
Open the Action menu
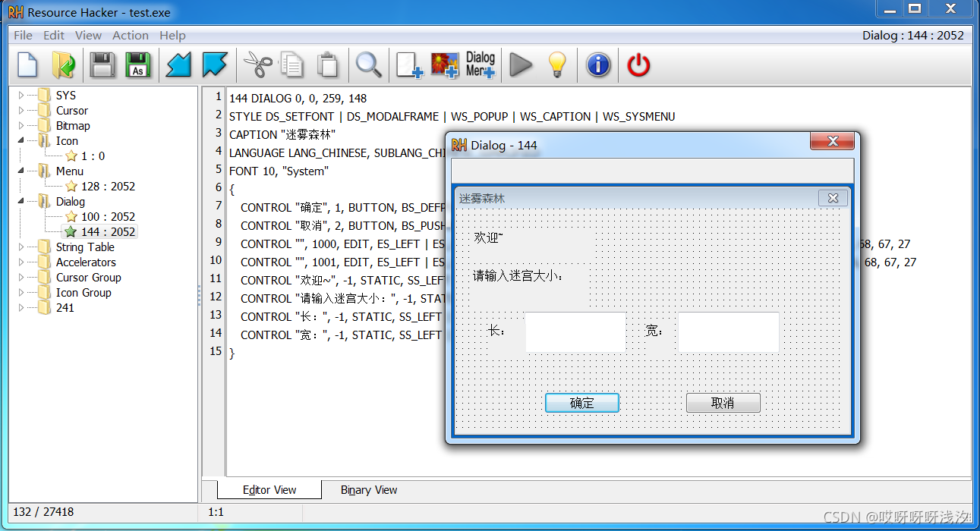pyautogui.click(x=130, y=35)
